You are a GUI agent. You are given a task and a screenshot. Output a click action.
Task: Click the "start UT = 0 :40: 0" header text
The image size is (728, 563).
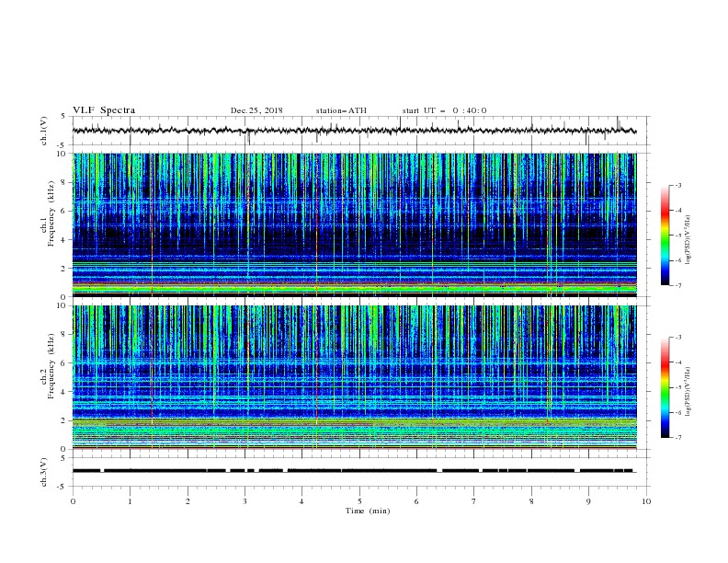pos(444,110)
